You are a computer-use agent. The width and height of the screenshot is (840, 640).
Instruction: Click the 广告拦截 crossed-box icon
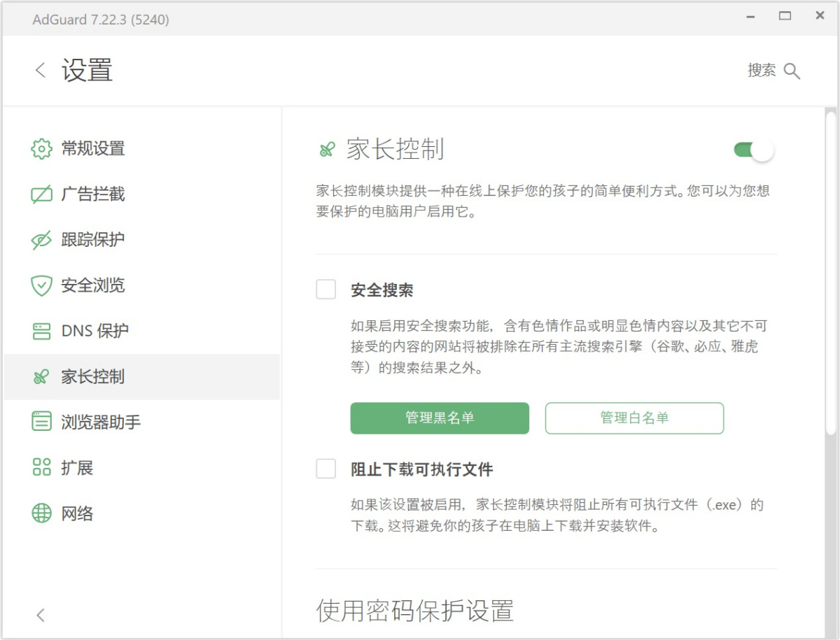(x=42, y=194)
